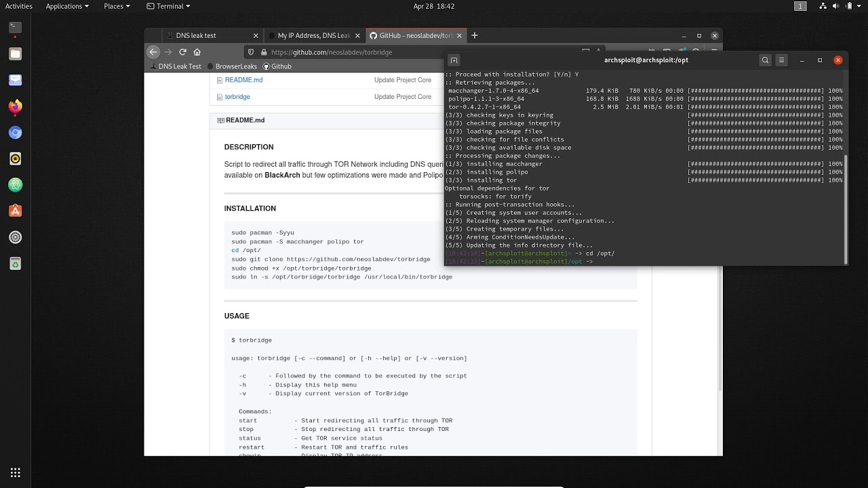868x488 pixels.
Task: Switch to My IP Address, DNS Leak tab
Action: [x=315, y=35]
